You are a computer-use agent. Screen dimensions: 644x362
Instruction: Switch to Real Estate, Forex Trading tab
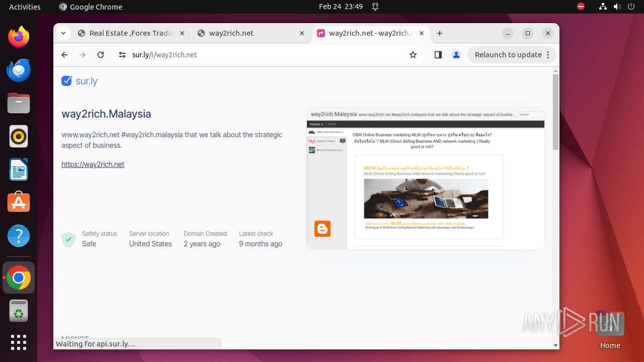click(131, 33)
